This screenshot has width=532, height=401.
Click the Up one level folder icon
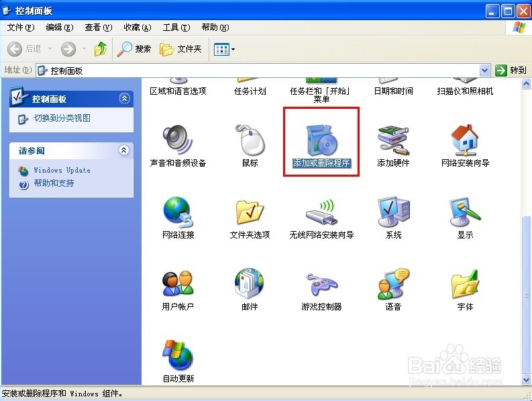tap(101, 49)
